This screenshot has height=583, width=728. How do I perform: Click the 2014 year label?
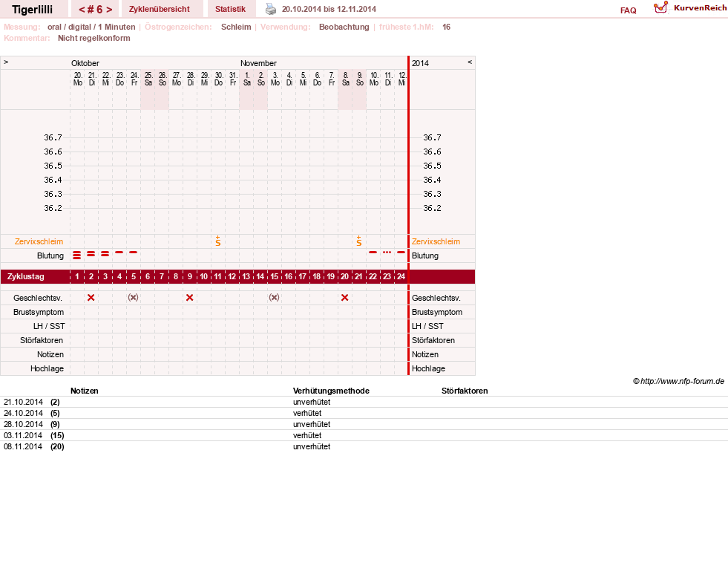(x=420, y=63)
